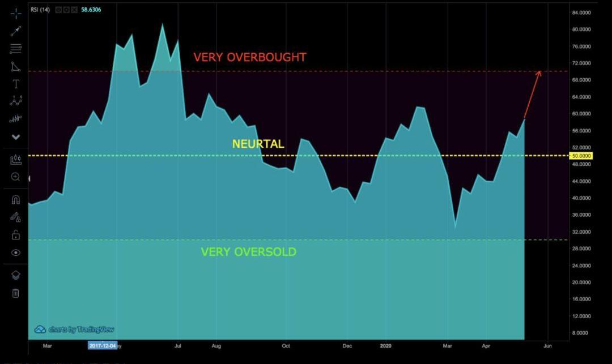The width and height of the screenshot is (612, 364).
Task: Hide all drawings with eye icon
Action: click(x=16, y=253)
